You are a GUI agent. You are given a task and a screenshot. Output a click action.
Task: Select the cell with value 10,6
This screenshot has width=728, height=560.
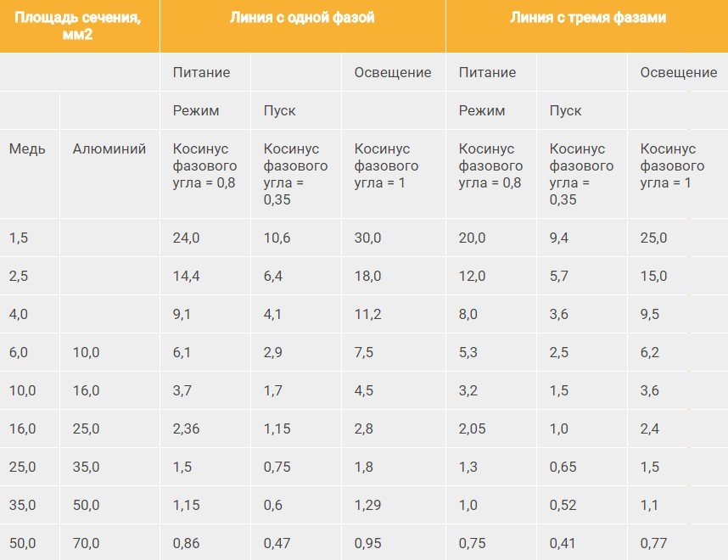coord(277,238)
